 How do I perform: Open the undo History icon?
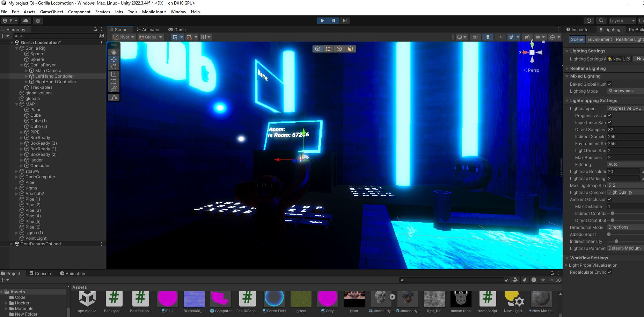point(589,21)
